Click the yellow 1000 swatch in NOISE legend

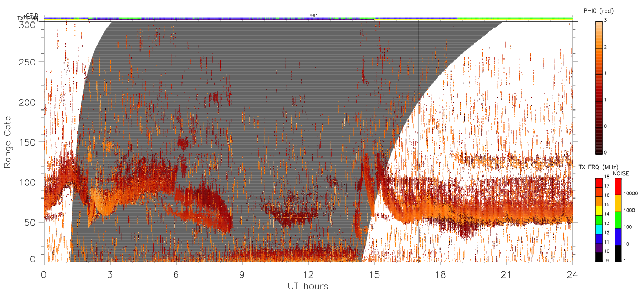coord(618,203)
